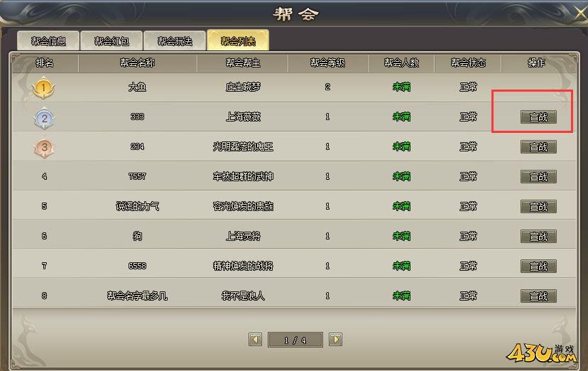Viewport: 588px width, 371px height.
Task: Open the 帮会玩法 tab
Action: [x=175, y=41]
